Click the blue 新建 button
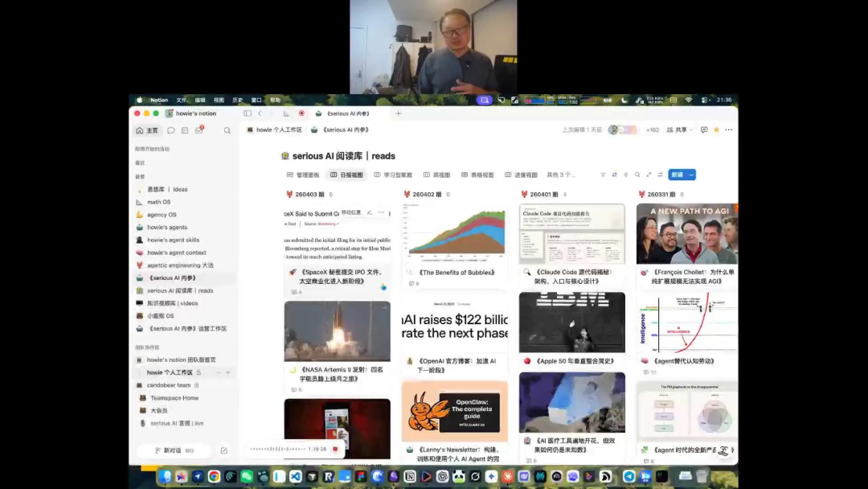The height and width of the screenshot is (489, 868). pyautogui.click(x=677, y=175)
